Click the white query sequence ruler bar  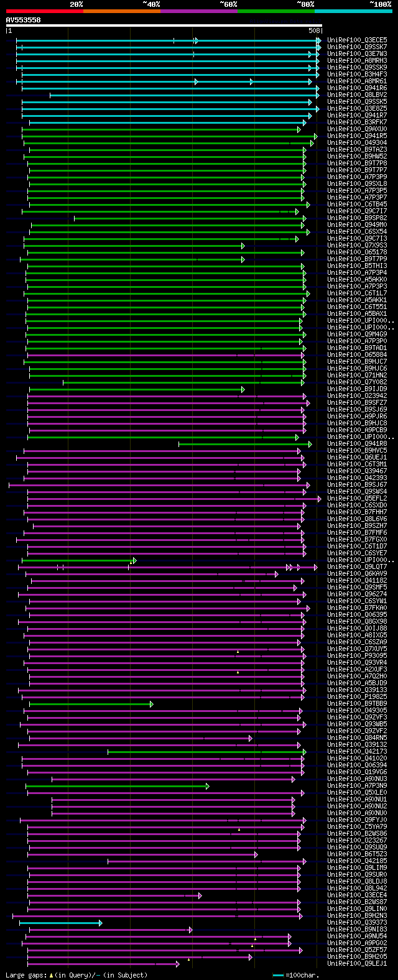tap(164, 25)
